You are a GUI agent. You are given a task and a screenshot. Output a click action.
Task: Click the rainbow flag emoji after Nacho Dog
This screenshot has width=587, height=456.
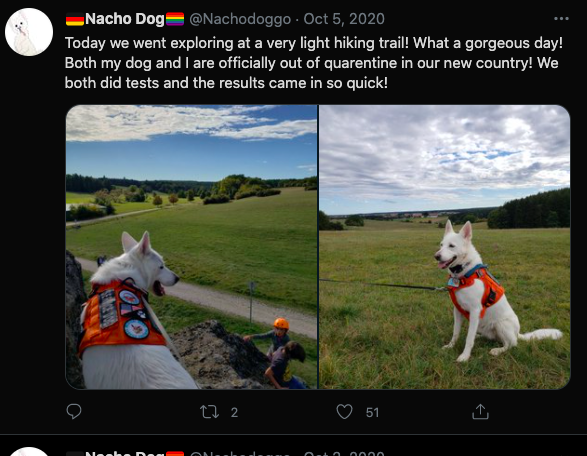click(175, 19)
